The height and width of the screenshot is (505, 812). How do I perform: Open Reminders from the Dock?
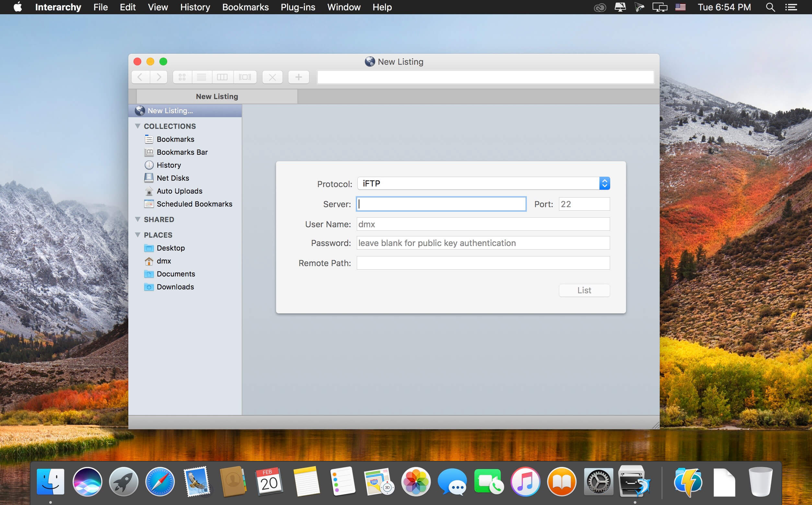[342, 482]
